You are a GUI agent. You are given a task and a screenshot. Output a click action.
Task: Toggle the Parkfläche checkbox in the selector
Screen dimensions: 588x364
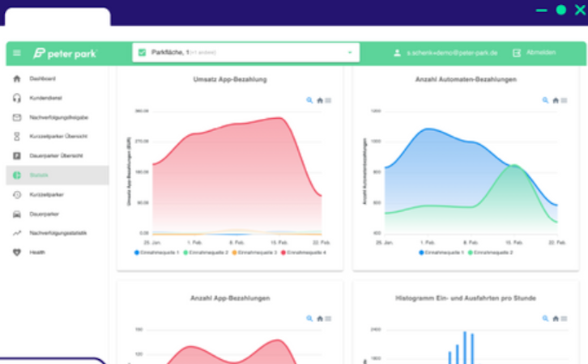coord(142,53)
